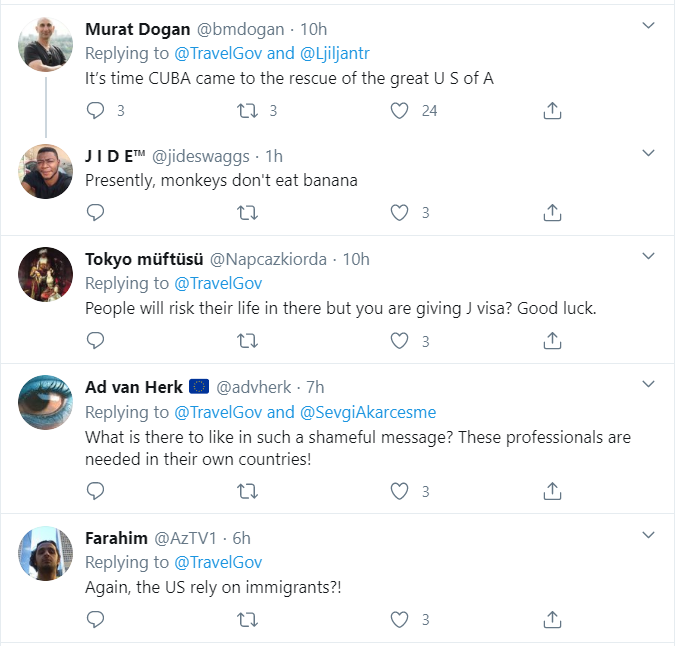The width and height of the screenshot is (691, 646).
Task: Share Farahim's tweet
Action: (552, 620)
